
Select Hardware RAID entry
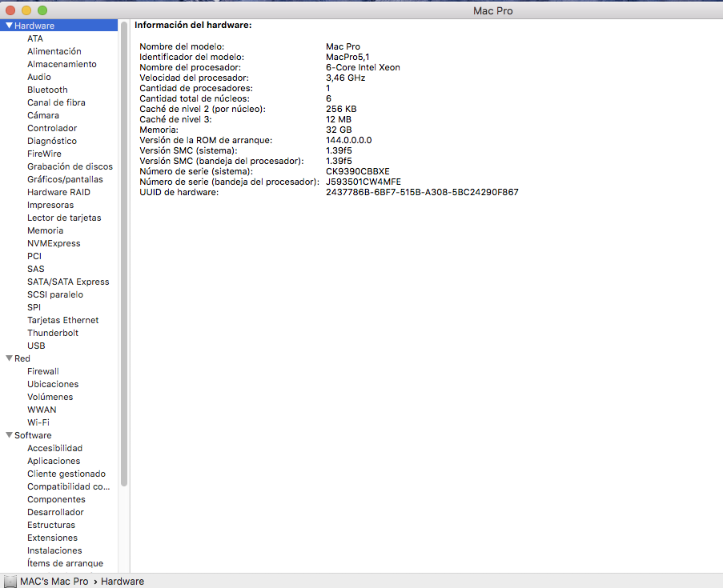pos(58,192)
